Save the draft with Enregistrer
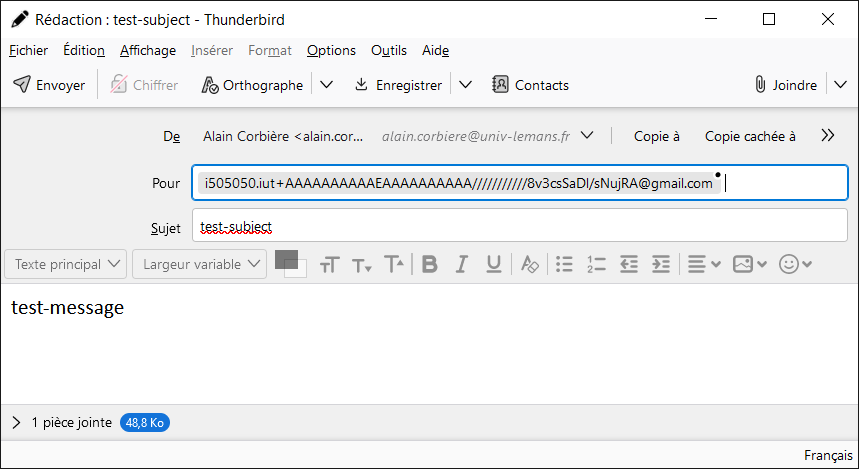The height and width of the screenshot is (469, 859). (x=399, y=85)
